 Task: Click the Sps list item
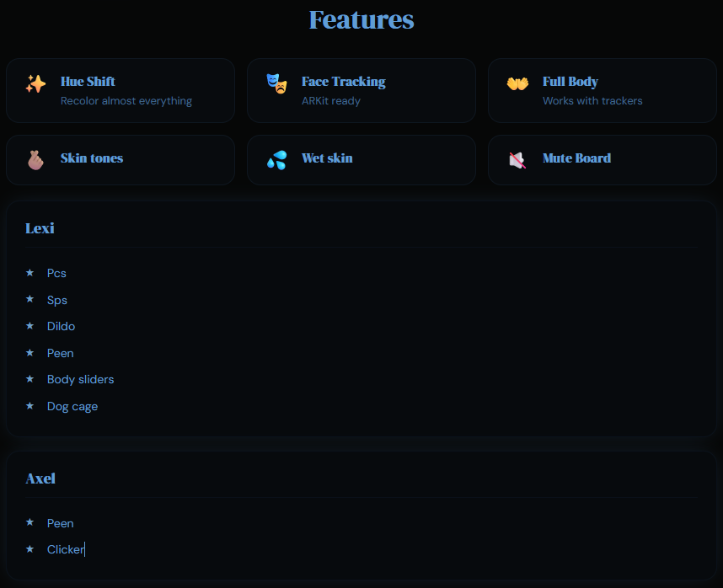pos(57,301)
